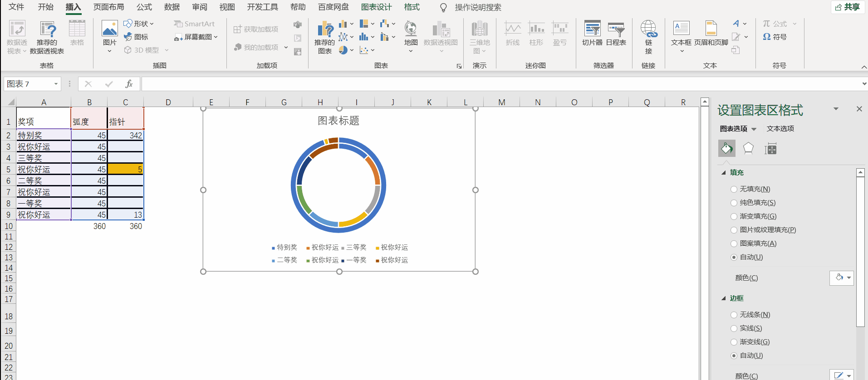Collapse the Border (边框) section
The width and height of the screenshot is (868, 380).
click(724, 298)
